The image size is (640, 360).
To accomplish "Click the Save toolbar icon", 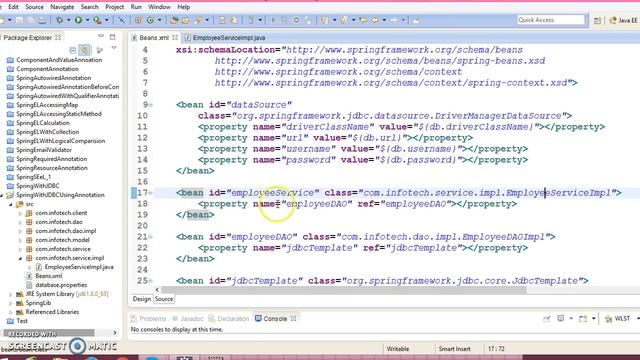I will 19,20.
